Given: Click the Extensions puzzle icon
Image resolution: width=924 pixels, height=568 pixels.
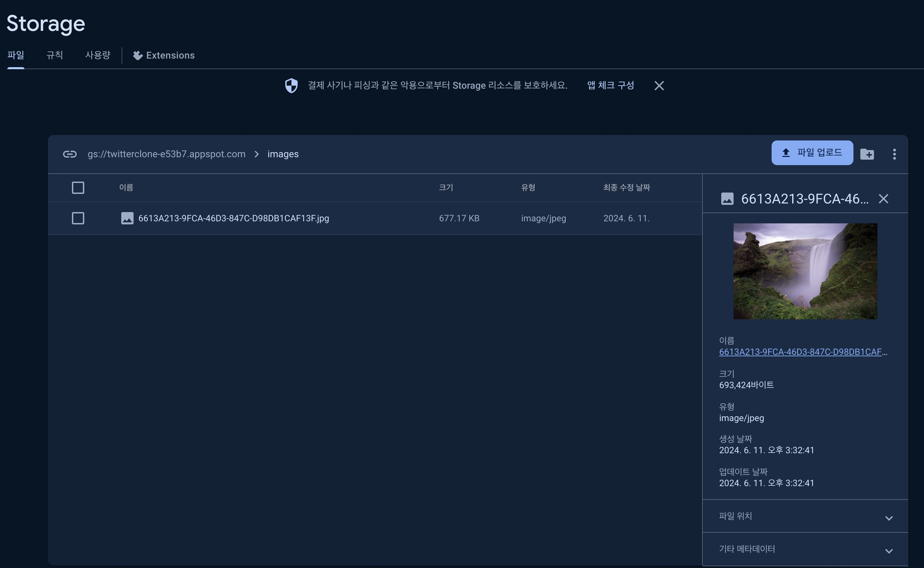Looking at the screenshot, I should 138,55.
